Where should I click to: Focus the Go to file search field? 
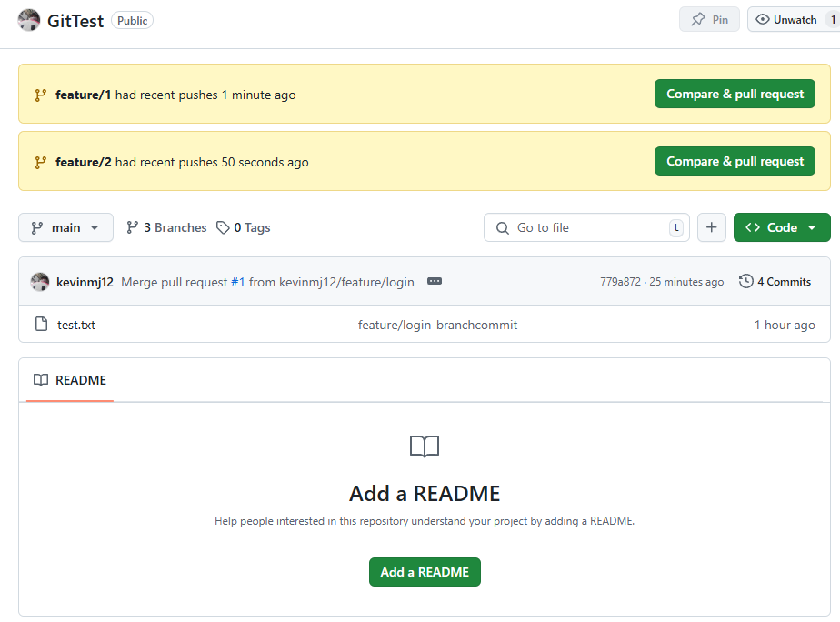pos(586,227)
